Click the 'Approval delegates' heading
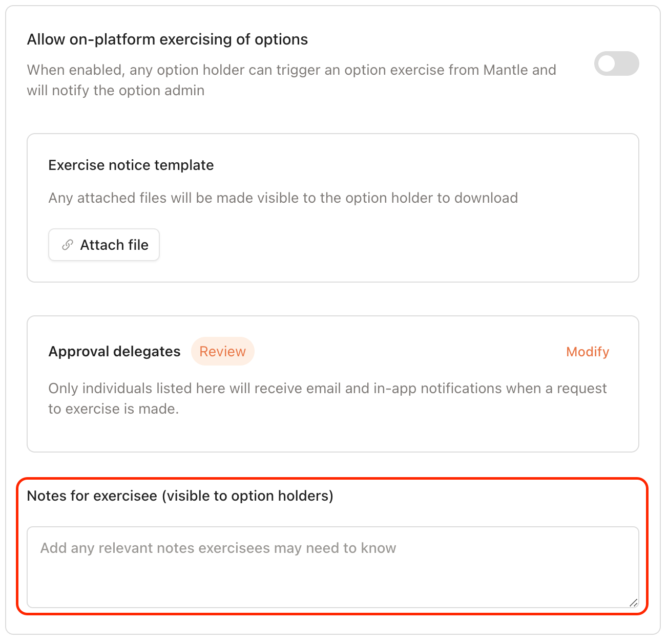This screenshot has width=668, height=644. [114, 351]
